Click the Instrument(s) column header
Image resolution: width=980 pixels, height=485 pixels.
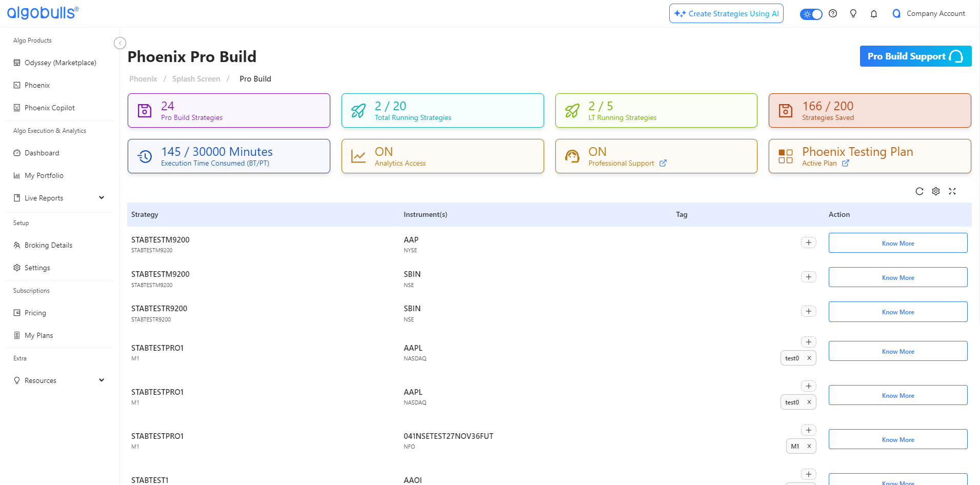tap(425, 214)
